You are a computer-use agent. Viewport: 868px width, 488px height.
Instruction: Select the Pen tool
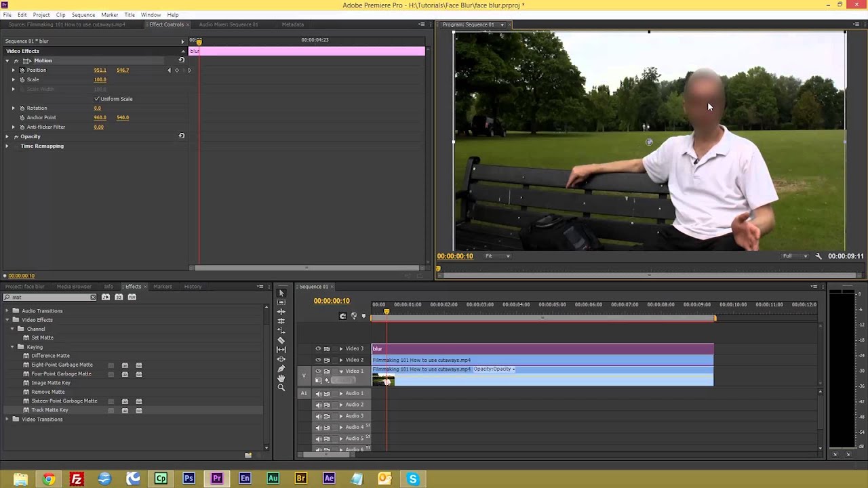281,369
